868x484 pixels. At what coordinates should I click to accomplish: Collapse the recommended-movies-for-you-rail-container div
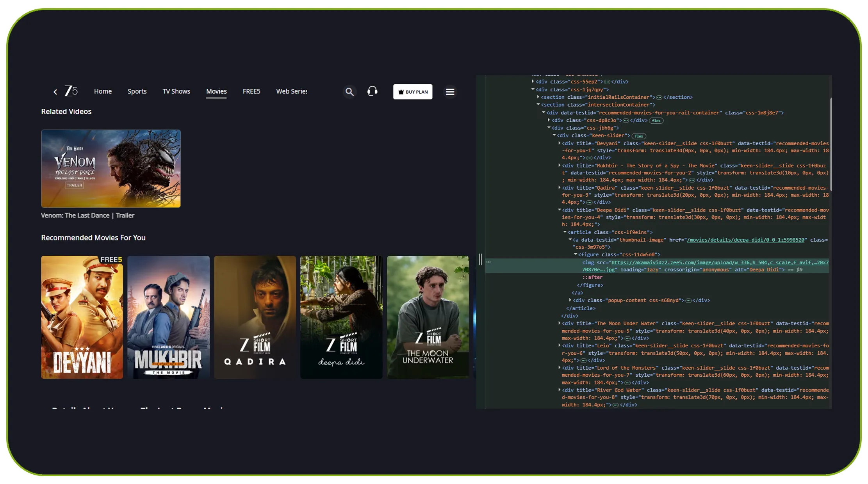(x=544, y=112)
